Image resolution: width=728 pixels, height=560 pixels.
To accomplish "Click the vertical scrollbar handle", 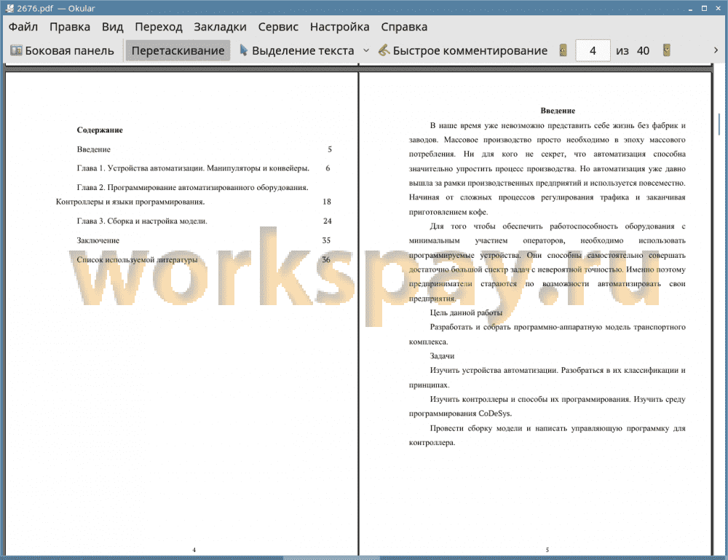I will coord(719,125).
